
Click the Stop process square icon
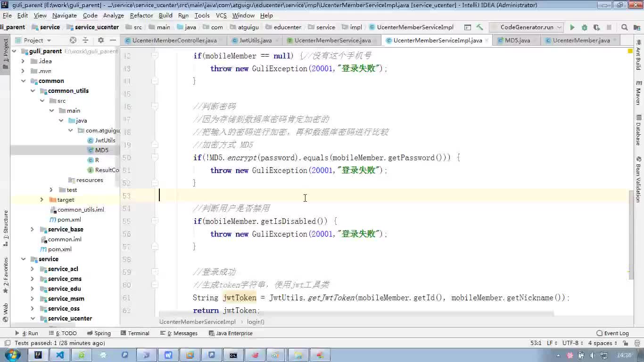pos(609,27)
